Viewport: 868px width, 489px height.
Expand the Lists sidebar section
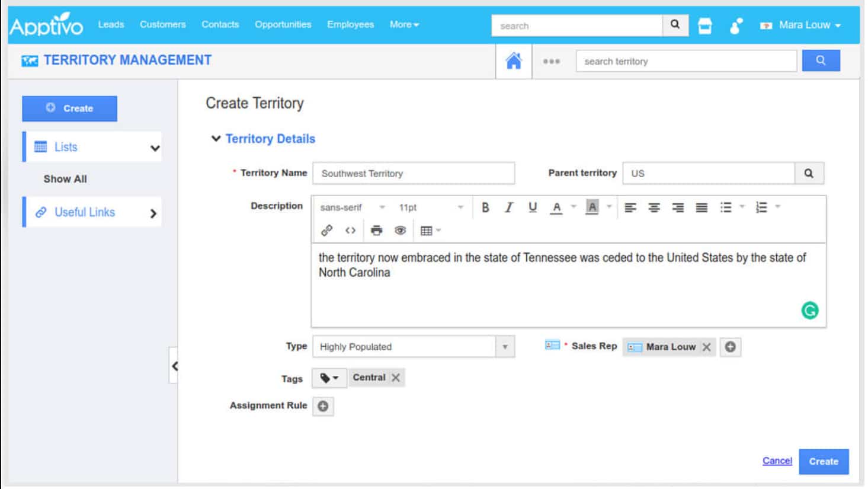pyautogui.click(x=155, y=148)
